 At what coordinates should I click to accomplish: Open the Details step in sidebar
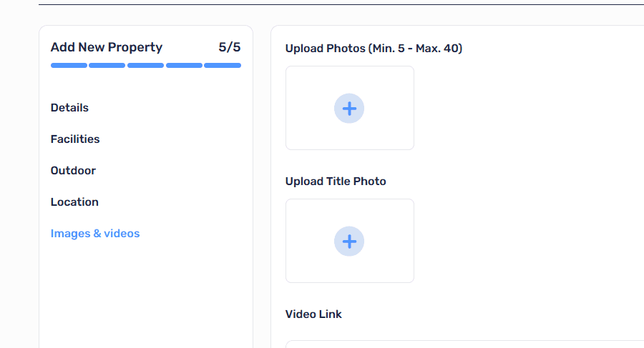point(69,107)
